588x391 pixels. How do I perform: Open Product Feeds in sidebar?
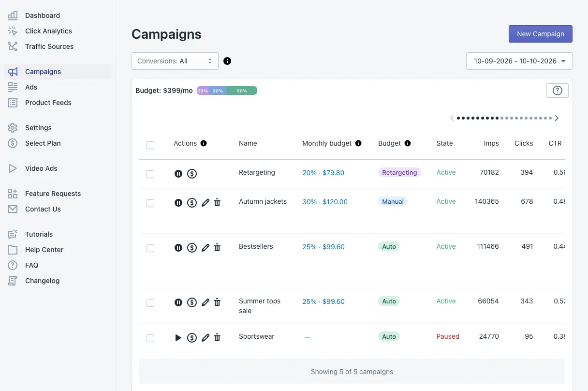[58, 103]
